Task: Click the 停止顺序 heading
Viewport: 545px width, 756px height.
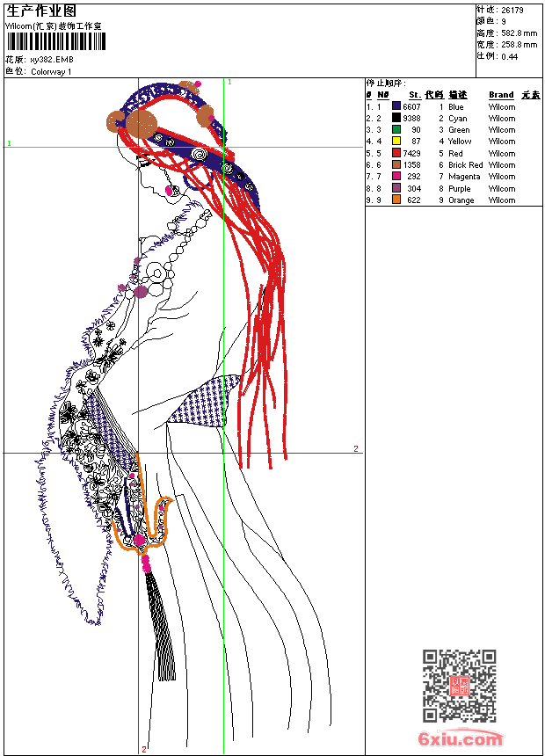Action: pos(386,84)
